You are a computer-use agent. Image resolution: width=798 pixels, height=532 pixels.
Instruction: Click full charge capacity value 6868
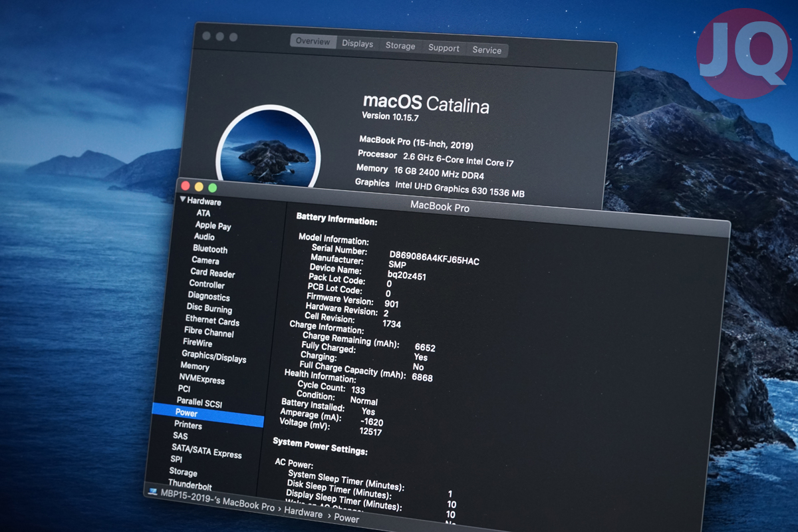click(x=422, y=377)
